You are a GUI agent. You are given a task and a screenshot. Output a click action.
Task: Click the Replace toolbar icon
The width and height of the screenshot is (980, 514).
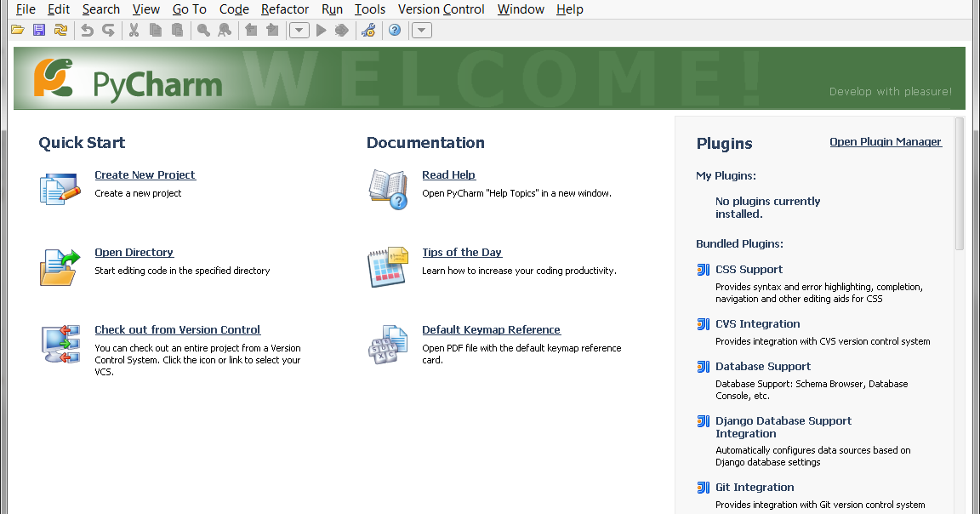[x=225, y=30]
